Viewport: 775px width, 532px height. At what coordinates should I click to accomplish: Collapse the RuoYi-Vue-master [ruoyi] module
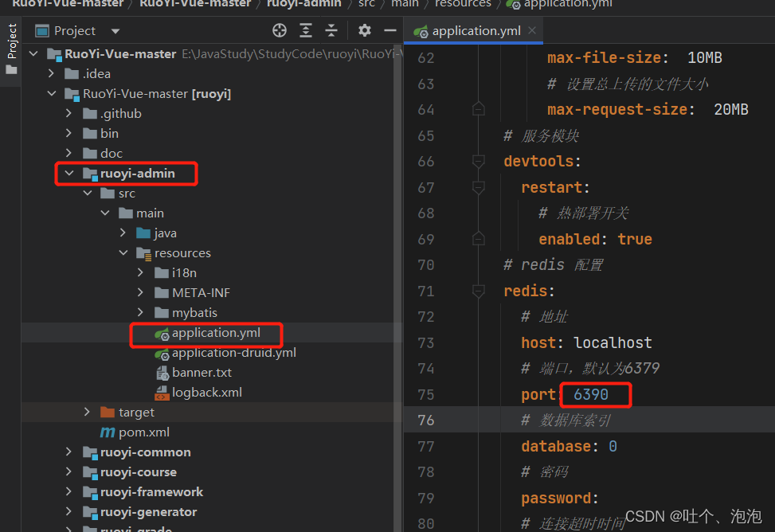pyautogui.click(x=52, y=93)
